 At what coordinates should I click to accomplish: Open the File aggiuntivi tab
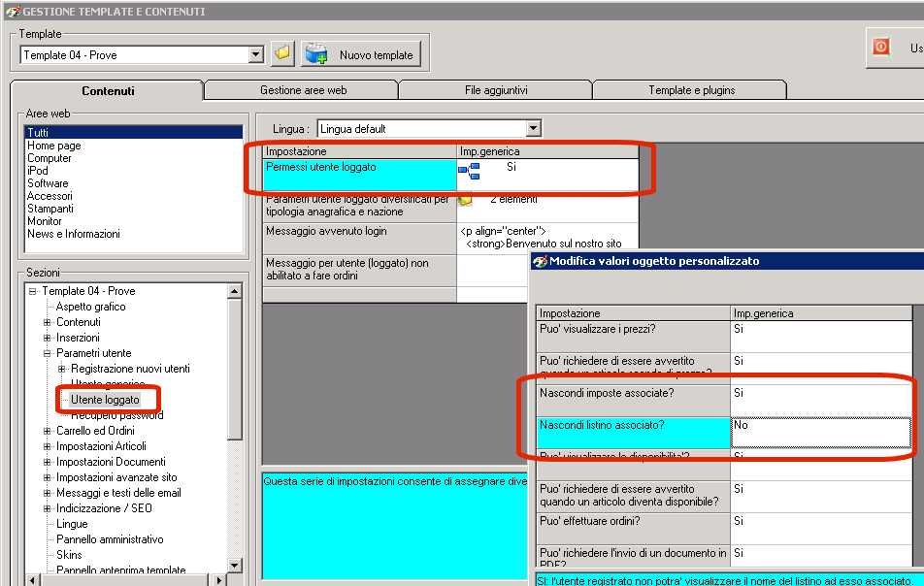click(x=496, y=90)
